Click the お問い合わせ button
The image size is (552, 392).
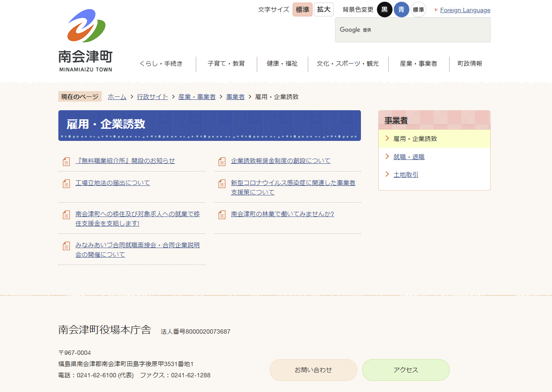(313, 370)
